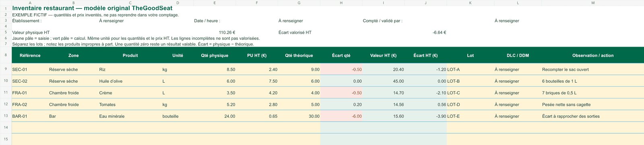Click the observation 'Recompter le sac ouvert'
Image resolution: width=644 pixels, height=145 pixels.
click(x=593, y=69)
